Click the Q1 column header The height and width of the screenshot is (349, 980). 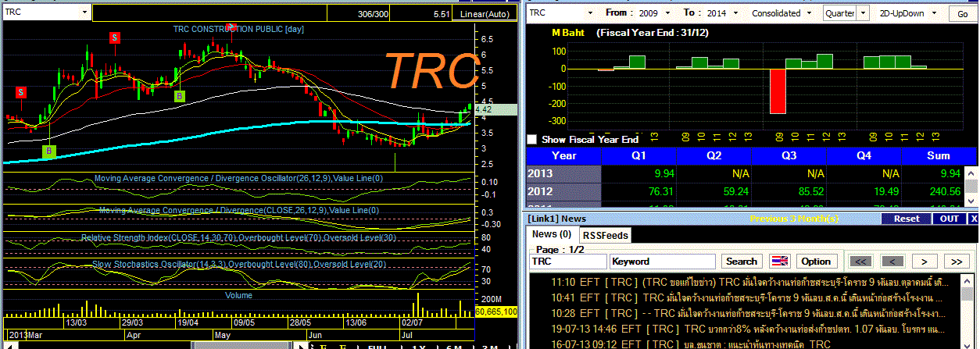638,155
